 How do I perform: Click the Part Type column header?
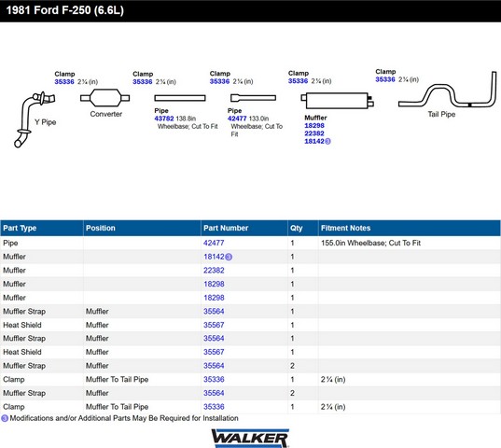point(42,228)
